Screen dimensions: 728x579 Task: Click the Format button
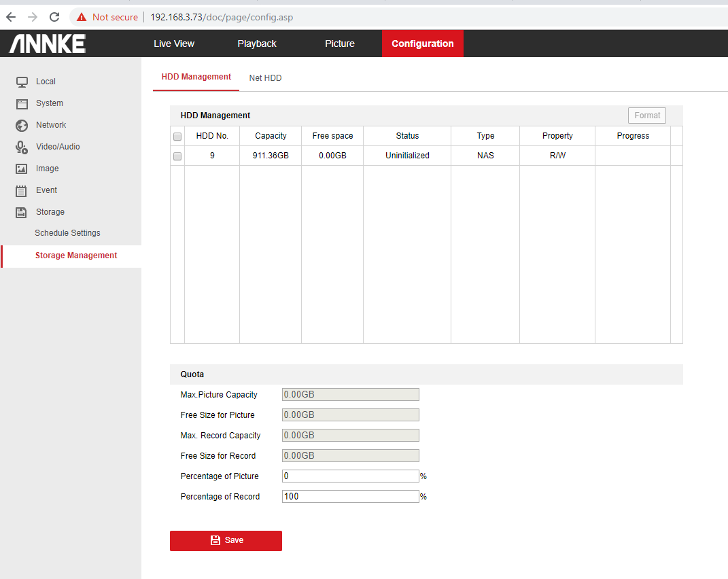coord(646,116)
